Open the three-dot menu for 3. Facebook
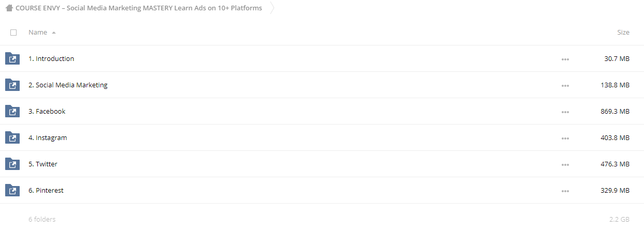Screen dimensions: 644x247 (565, 112)
